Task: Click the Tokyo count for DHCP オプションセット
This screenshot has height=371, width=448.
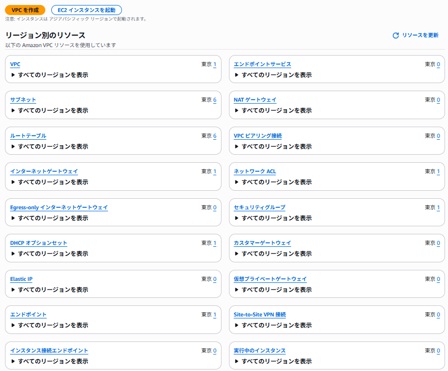Action: (215, 243)
